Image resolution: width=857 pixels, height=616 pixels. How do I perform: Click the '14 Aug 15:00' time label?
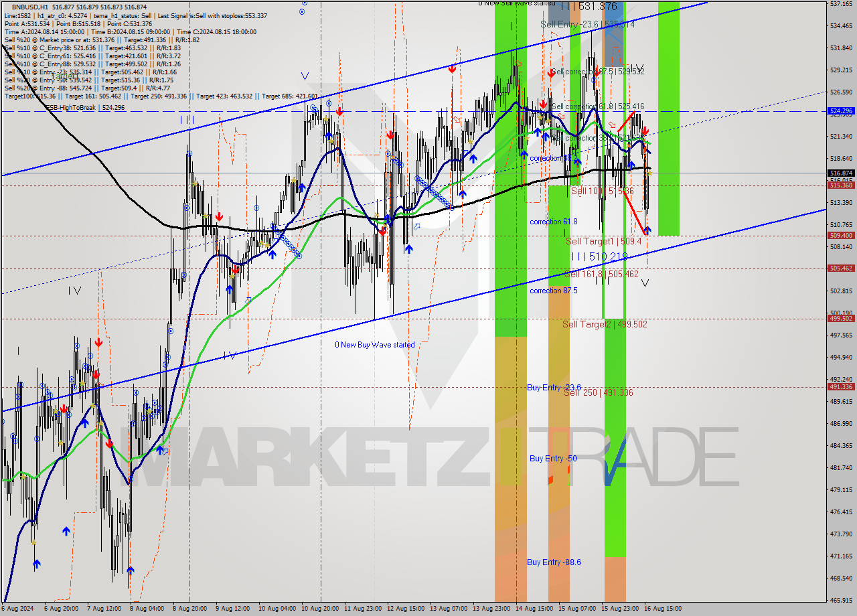pos(535,609)
